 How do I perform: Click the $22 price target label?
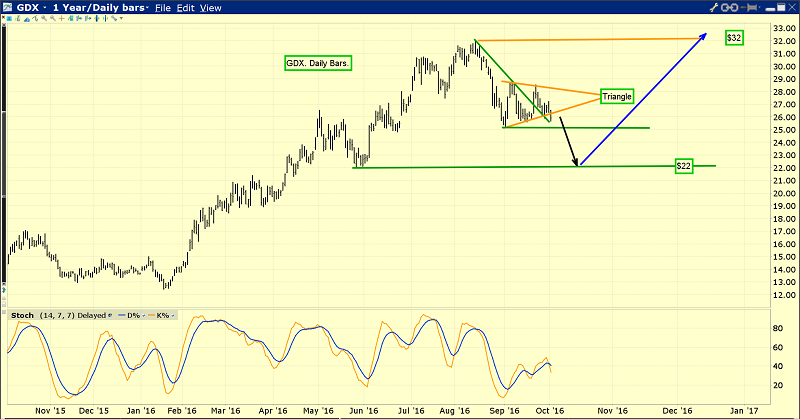point(684,165)
